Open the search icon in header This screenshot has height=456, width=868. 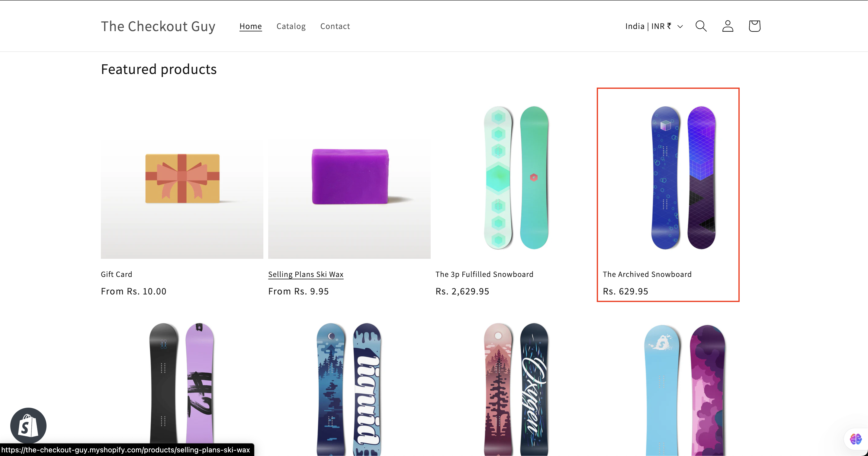pos(701,26)
